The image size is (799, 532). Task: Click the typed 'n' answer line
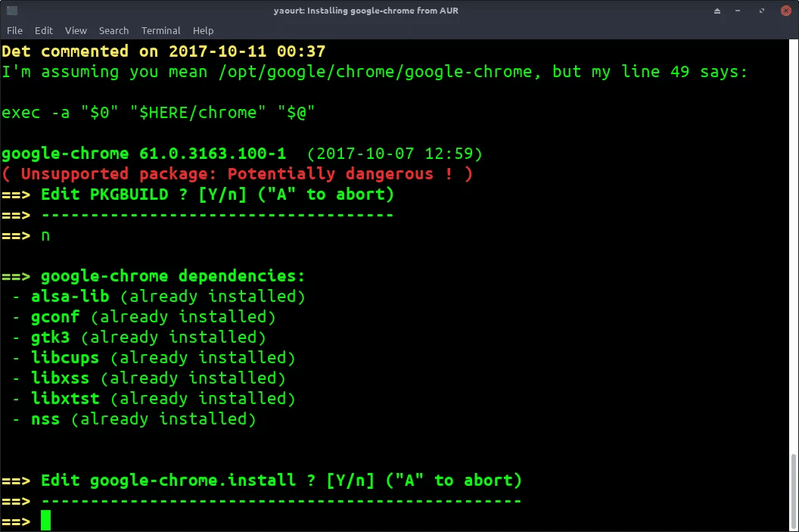pyautogui.click(x=26, y=235)
